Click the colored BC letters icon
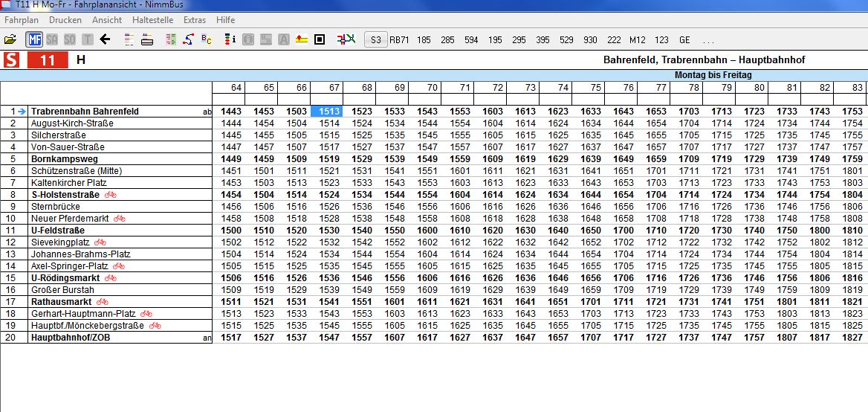The width and height of the screenshot is (868, 412). click(207, 39)
